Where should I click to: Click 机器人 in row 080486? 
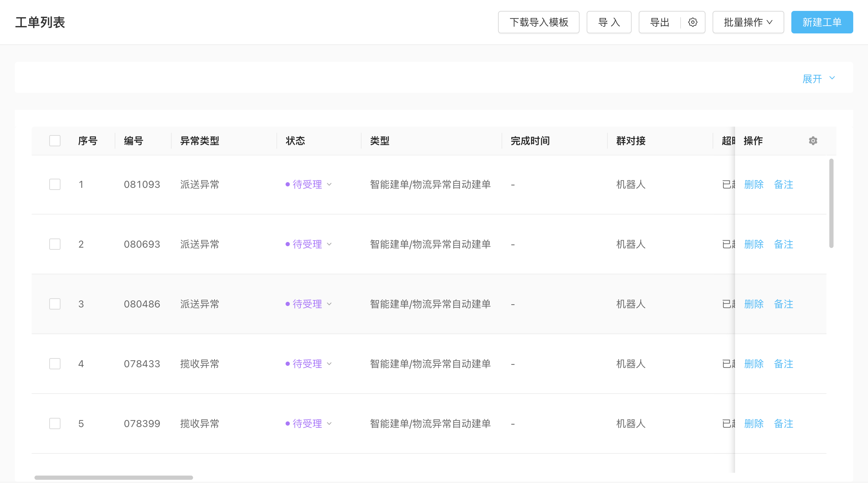click(x=631, y=304)
